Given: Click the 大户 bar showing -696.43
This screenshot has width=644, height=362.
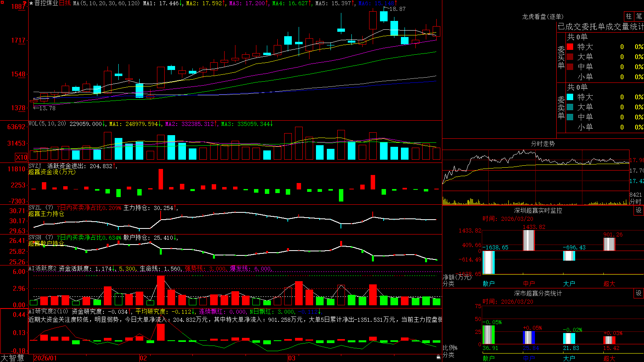Looking at the screenshot, I should click(x=569, y=256).
